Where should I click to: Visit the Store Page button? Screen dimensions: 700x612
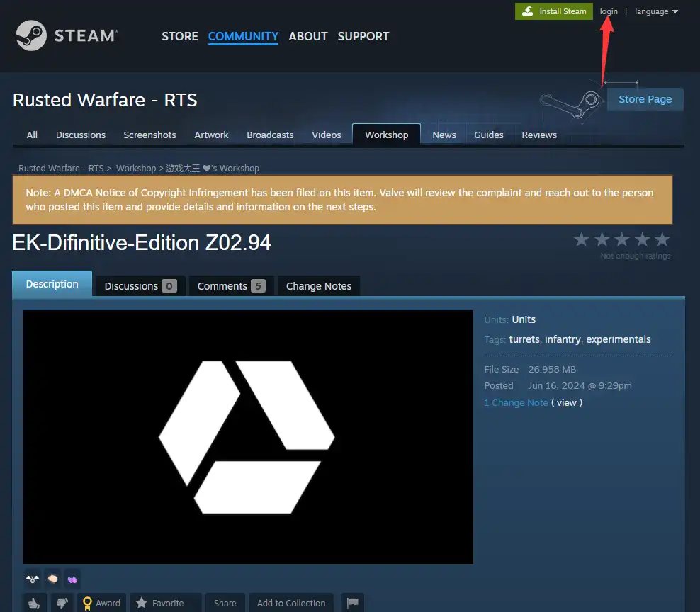[645, 99]
